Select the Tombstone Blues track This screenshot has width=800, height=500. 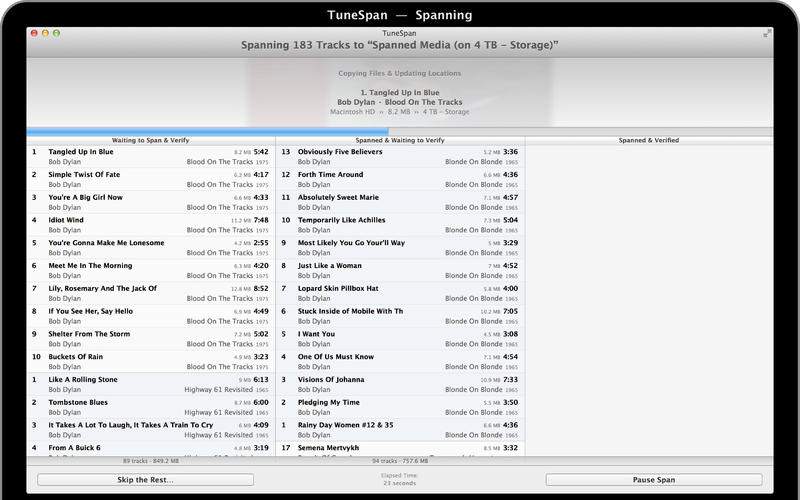(x=151, y=407)
